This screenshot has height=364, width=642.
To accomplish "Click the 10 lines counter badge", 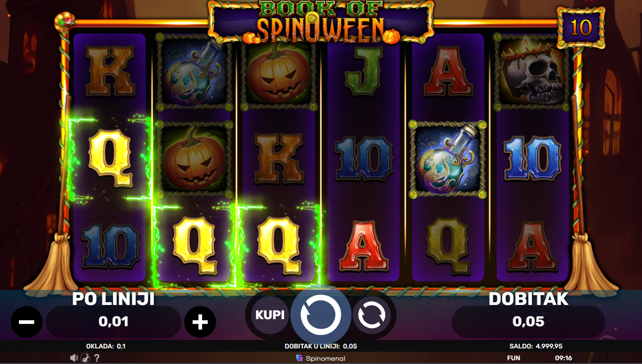I will (581, 28).
